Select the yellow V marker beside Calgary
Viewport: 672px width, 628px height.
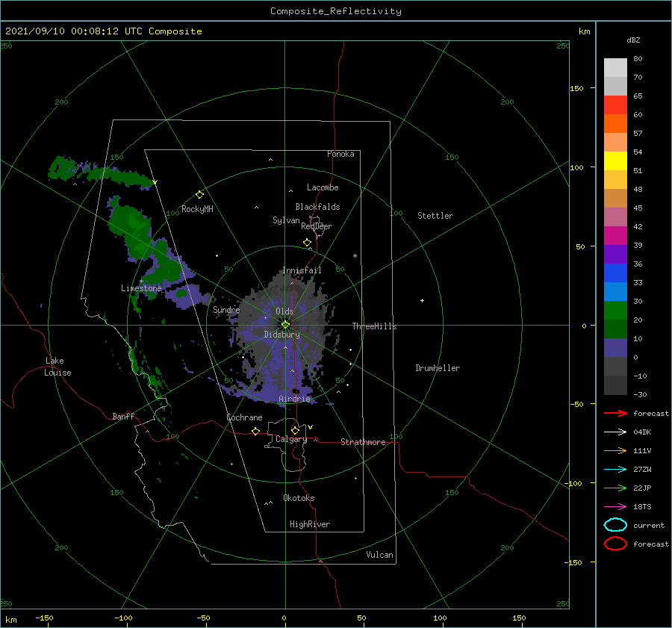(310, 427)
